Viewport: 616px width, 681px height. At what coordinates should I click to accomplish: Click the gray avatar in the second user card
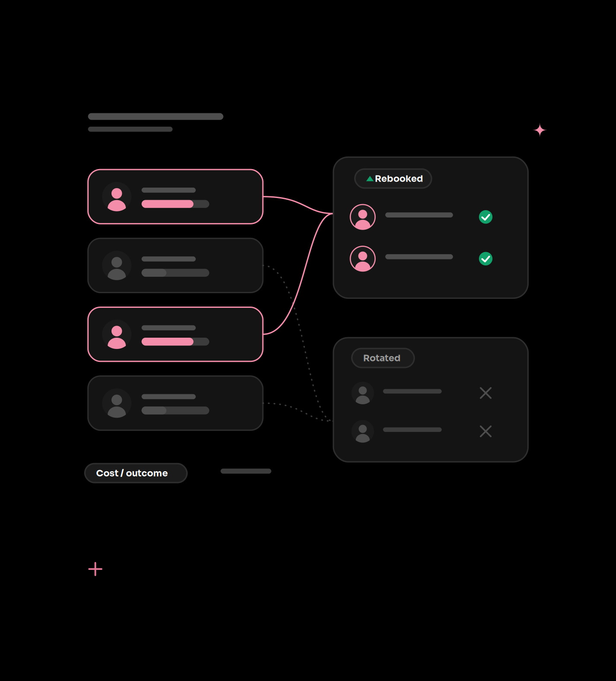(x=117, y=265)
